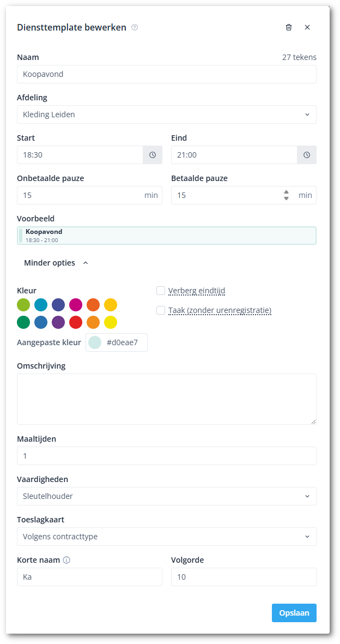Image resolution: width=340 pixels, height=644 pixels.
Task: Click the help question mark icon
Action: point(135,27)
